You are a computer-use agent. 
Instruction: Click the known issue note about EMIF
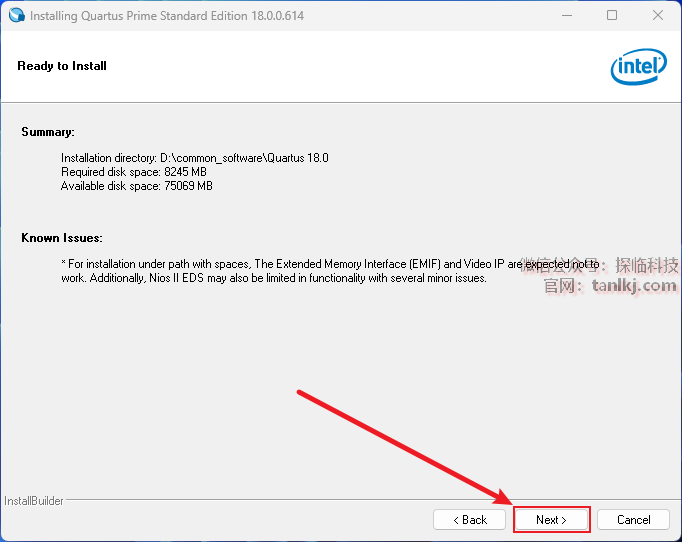coord(331,271)
